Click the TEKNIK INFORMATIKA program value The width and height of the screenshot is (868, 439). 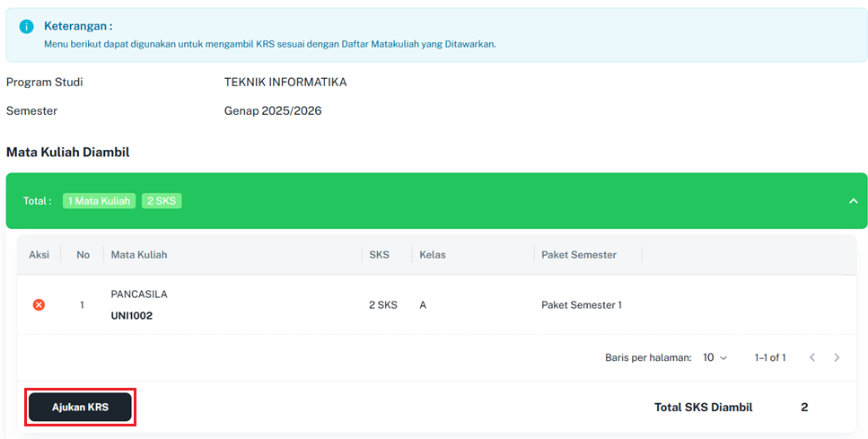(x=285, y=83)
